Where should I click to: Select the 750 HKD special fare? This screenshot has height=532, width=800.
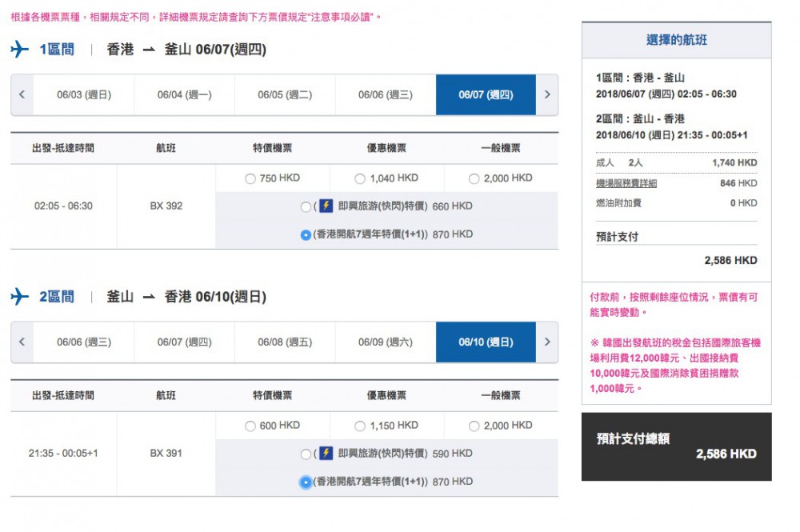250,179
